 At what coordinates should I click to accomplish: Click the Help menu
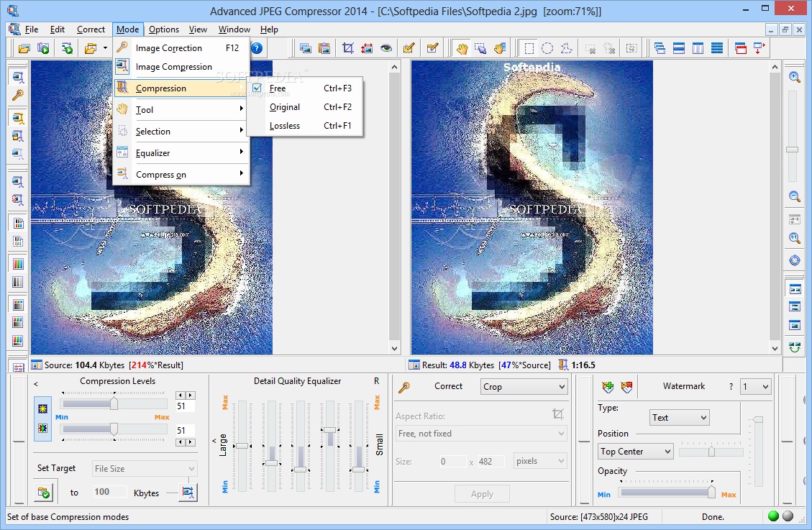[x=269, y=29]
